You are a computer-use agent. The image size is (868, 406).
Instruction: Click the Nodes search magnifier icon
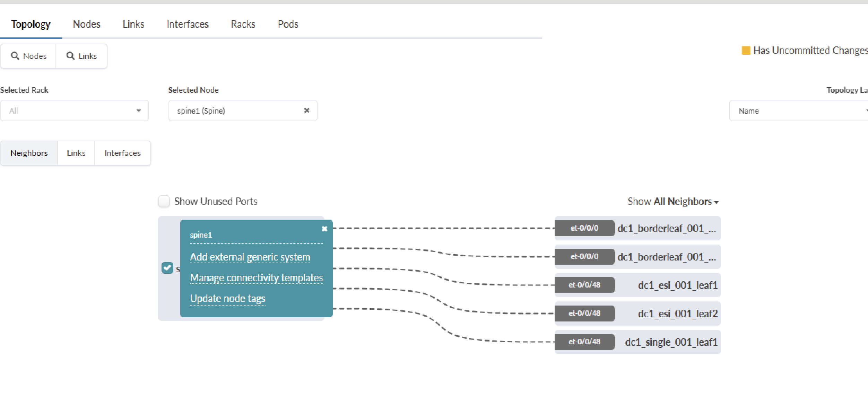tap(15, 56)
